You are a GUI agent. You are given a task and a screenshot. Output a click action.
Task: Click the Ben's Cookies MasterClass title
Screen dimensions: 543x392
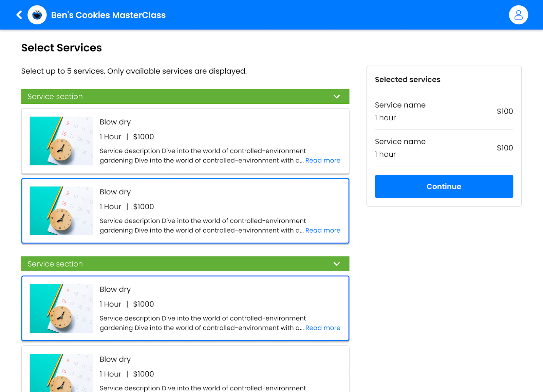point(108,15)
